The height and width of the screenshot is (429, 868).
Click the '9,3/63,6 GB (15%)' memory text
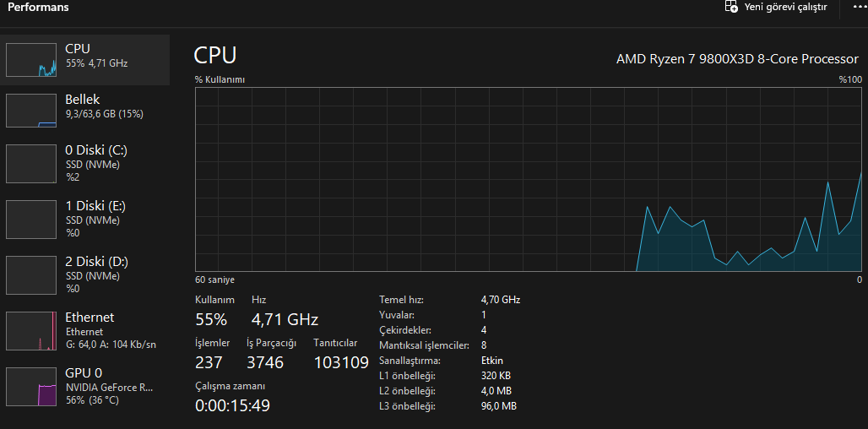click(105, 114)
